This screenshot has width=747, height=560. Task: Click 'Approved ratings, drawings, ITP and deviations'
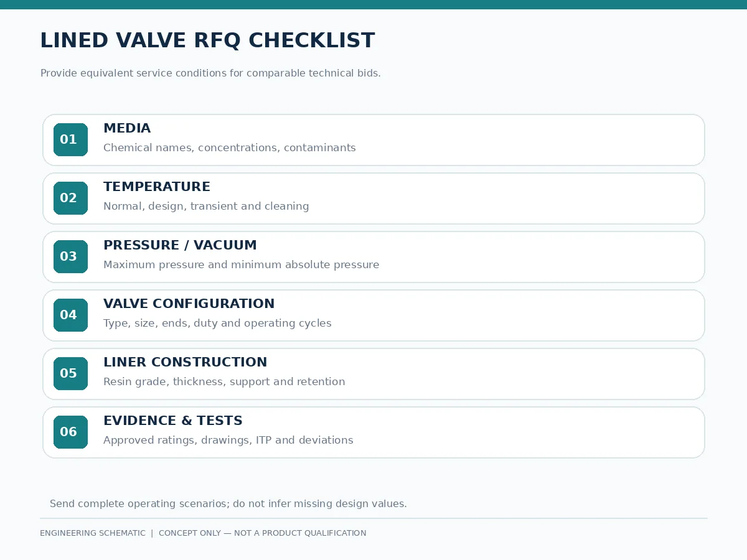click(228, 441)
